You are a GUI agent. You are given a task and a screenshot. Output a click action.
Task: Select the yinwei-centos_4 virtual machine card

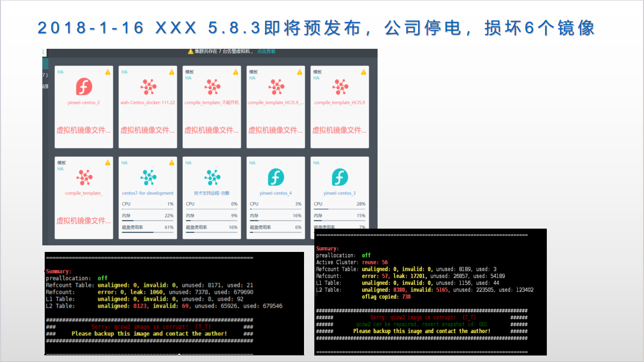point(275,197)
